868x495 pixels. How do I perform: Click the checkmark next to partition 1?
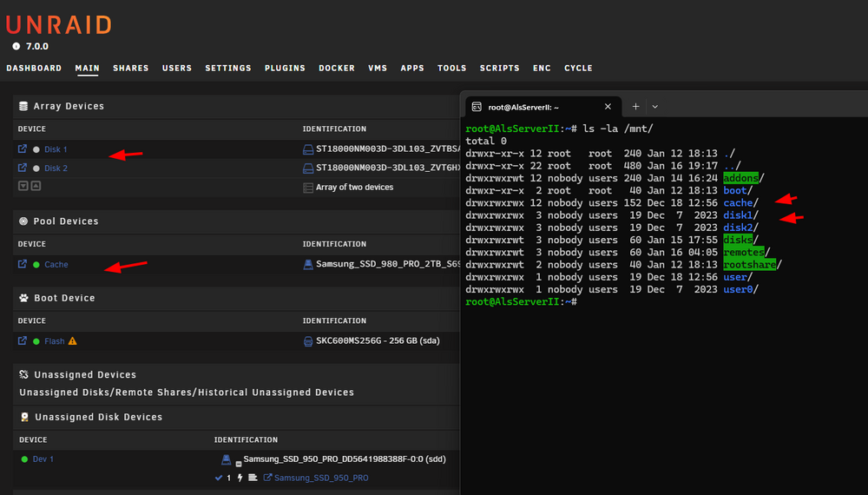click(219, 478)
